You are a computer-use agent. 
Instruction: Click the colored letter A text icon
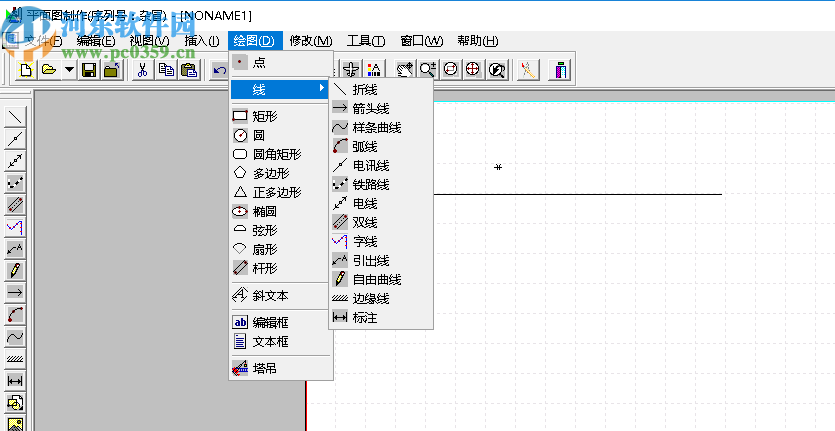pos(374,70)
